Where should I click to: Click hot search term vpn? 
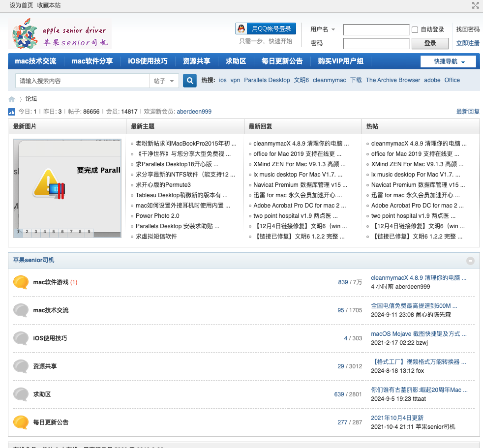(235, 80)
